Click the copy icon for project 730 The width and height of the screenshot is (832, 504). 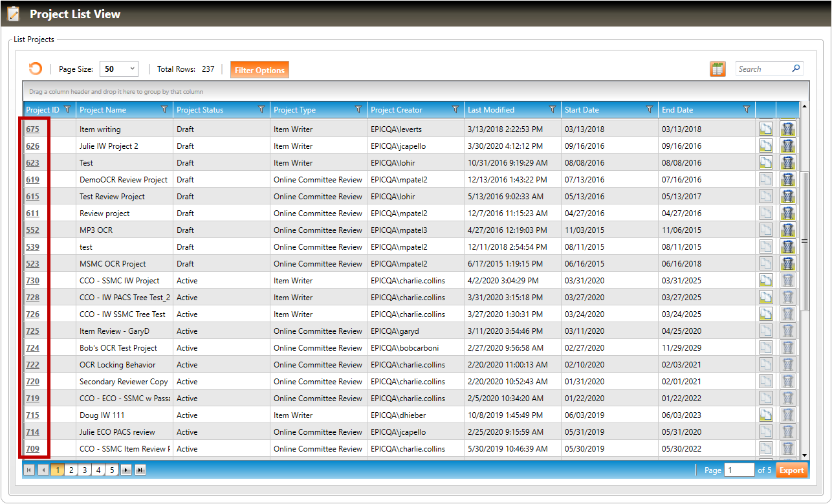[x=765, y=281]
